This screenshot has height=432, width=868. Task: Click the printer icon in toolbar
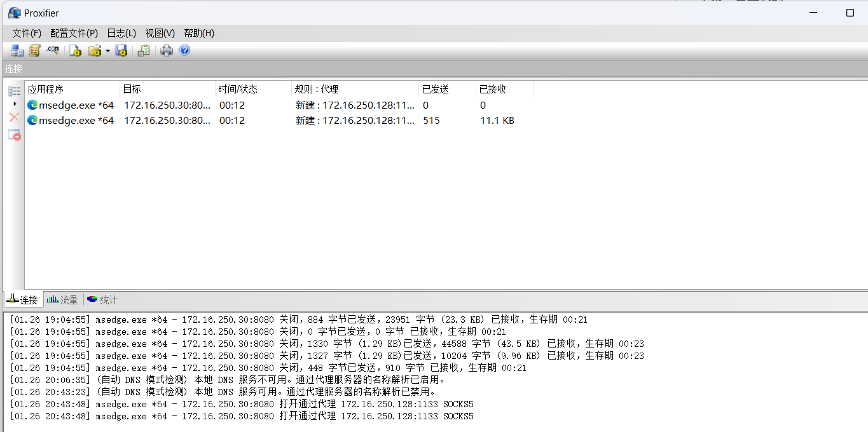(x=167, y=51)
